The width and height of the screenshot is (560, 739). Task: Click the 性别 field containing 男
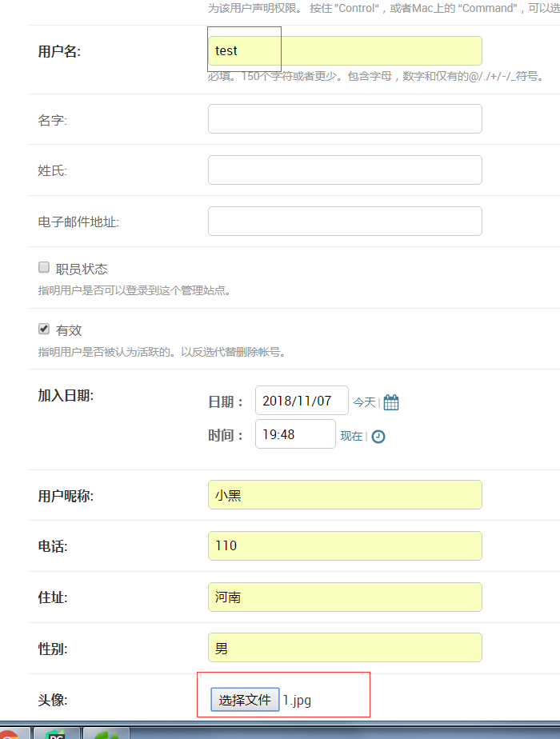tap(344, 647)
